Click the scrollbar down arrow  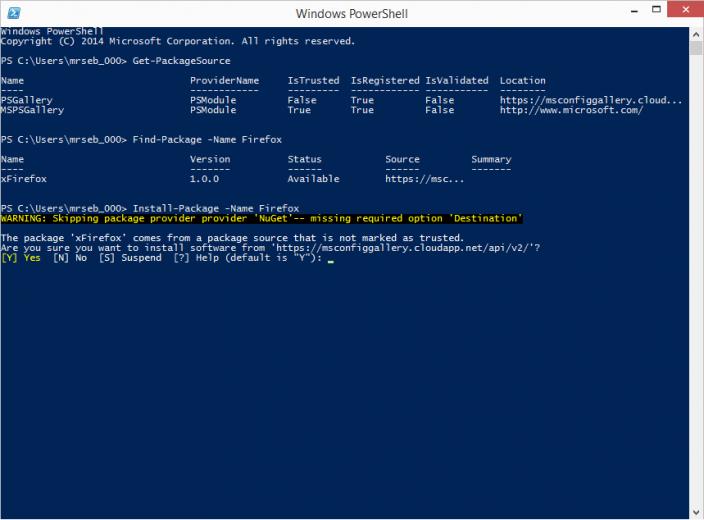tap(696, 512)
